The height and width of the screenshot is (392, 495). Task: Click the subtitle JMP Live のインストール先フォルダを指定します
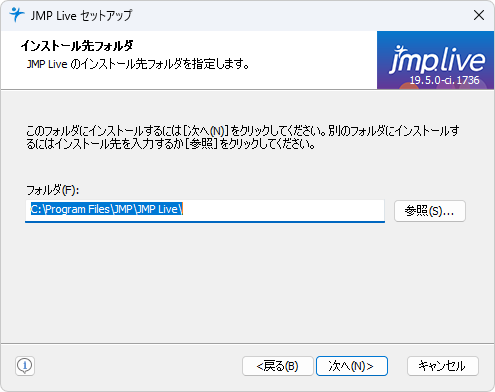tap(138, 64)
